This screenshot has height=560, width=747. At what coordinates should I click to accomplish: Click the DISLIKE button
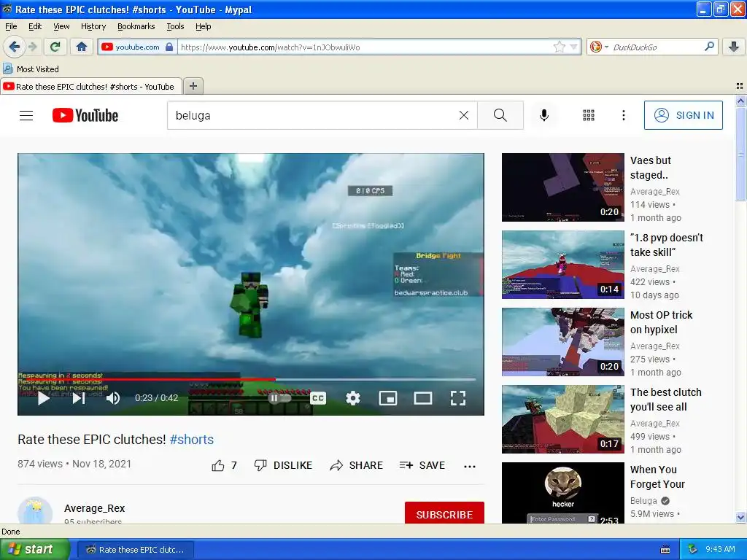283,466
